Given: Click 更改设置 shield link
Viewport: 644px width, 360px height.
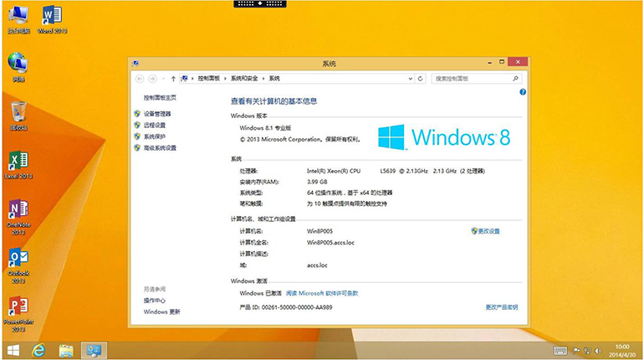Looking at the screenshot, I should tap(485, 231).
